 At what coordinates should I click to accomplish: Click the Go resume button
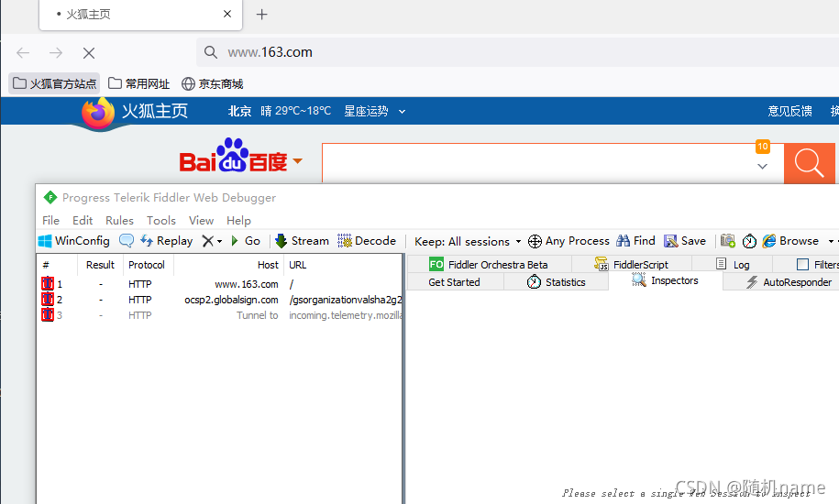coord(246,241)
